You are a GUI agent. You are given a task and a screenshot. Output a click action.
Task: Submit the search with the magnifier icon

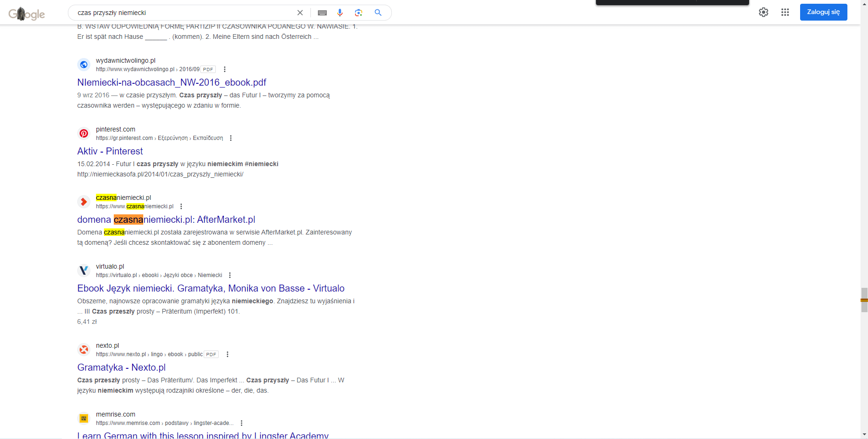pyautogui.click(x=378, y=13)
